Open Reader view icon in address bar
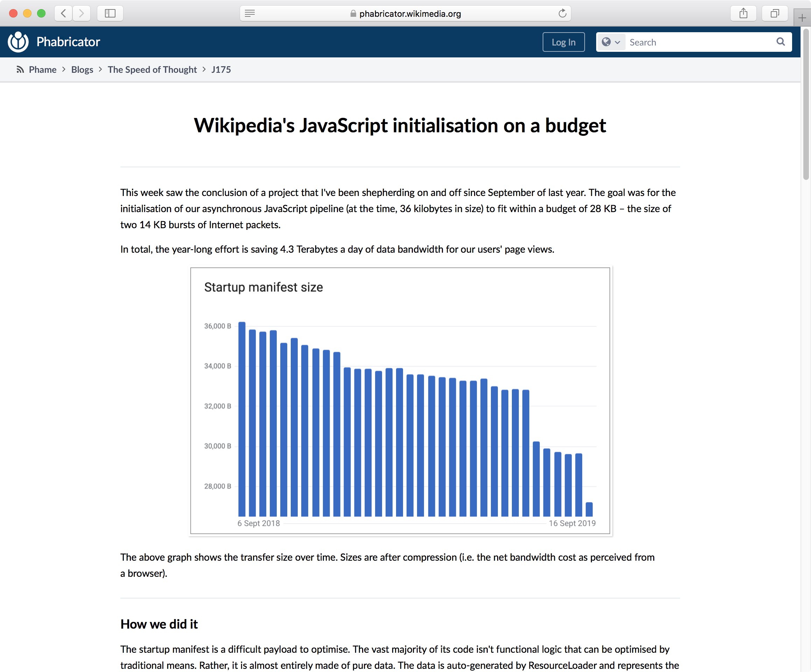 [250, 14]
